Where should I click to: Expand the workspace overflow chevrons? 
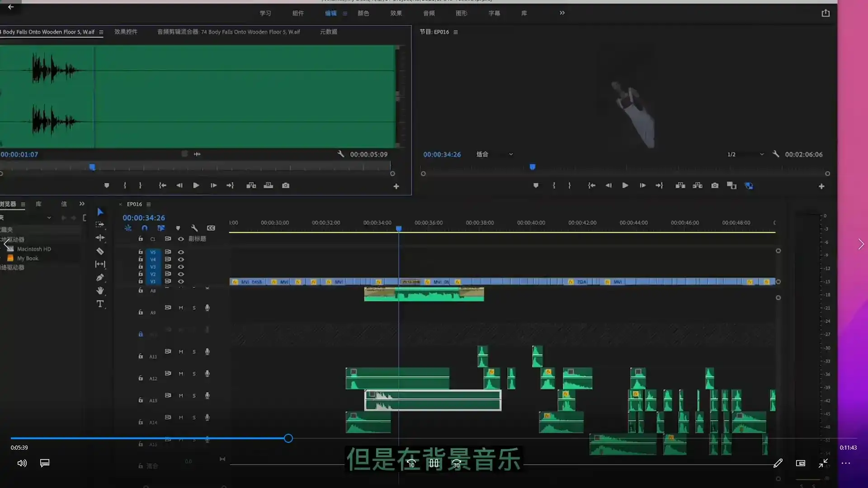(x=562, y=13)
